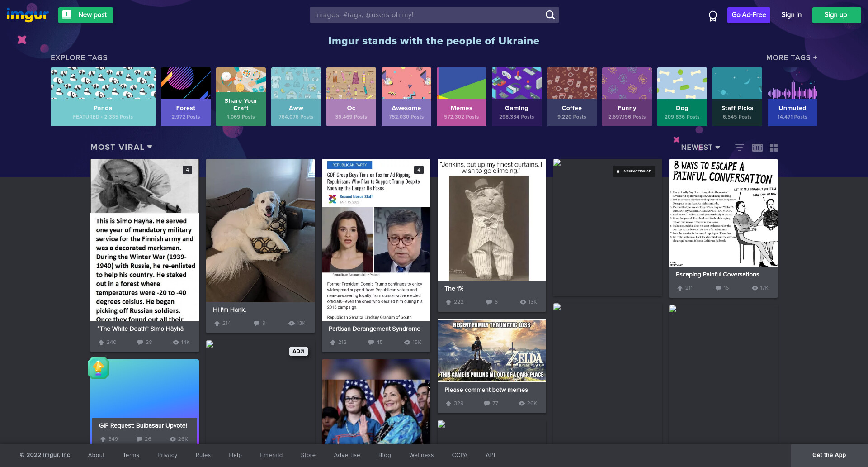The height and width of the screenshot is (467, 868).
Task: Switch to the waterfall layout icon
Action: [757, 148]
